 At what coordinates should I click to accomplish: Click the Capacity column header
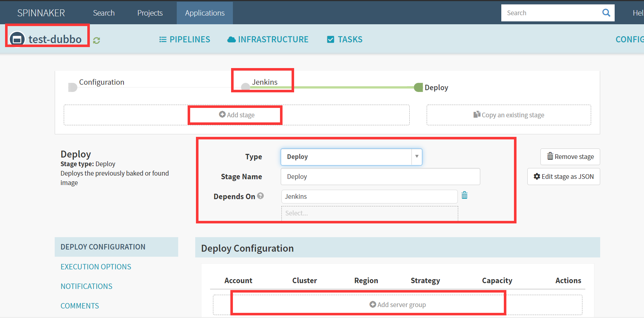click(497, 281)
